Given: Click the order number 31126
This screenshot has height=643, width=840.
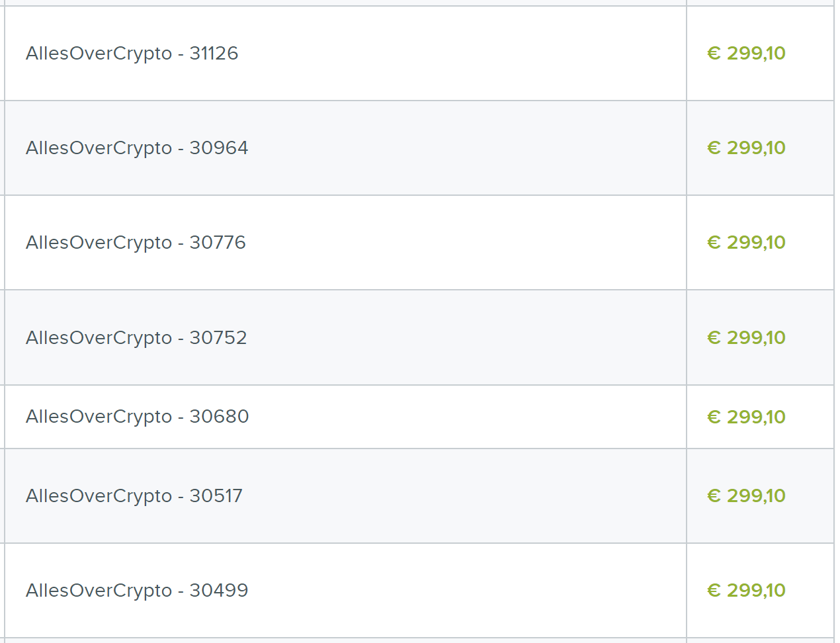Looking at the screenshot, I should (x=214, y=53).
